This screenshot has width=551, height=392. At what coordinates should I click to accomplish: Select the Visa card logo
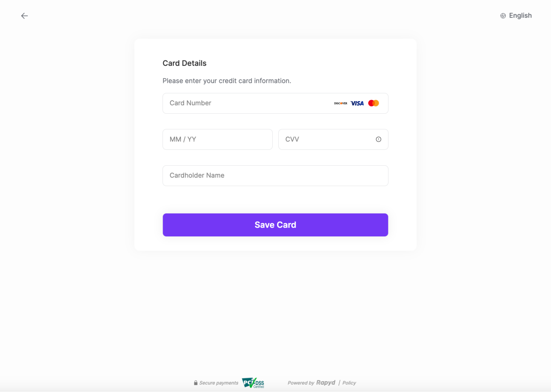pyautogui.click(x=357, y=103)
